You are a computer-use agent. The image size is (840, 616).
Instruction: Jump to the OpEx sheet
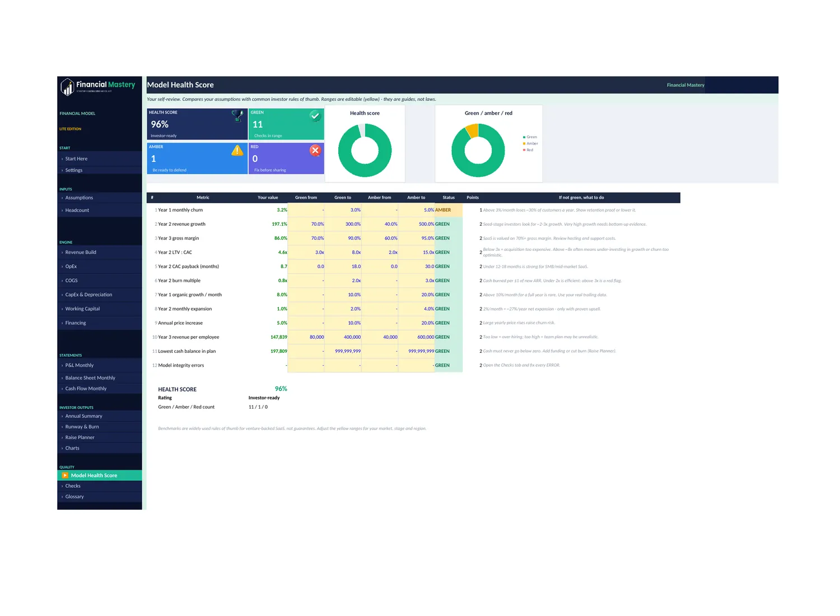coord(100,267)
